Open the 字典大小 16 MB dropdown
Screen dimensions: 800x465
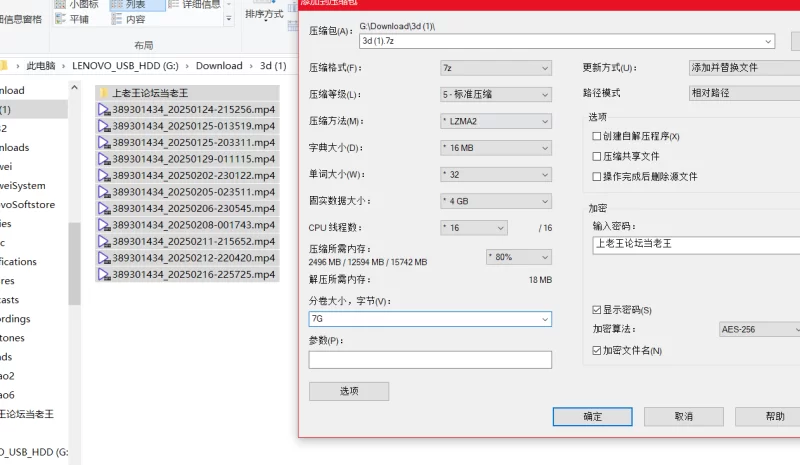pyautogui.click(x=496, y=148)
